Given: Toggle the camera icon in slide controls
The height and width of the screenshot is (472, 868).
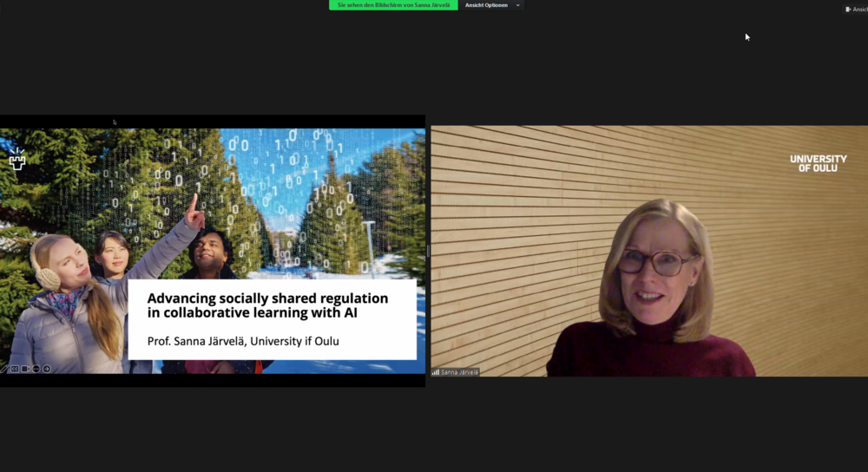Looking at the screenshot, I should point(25,369).
